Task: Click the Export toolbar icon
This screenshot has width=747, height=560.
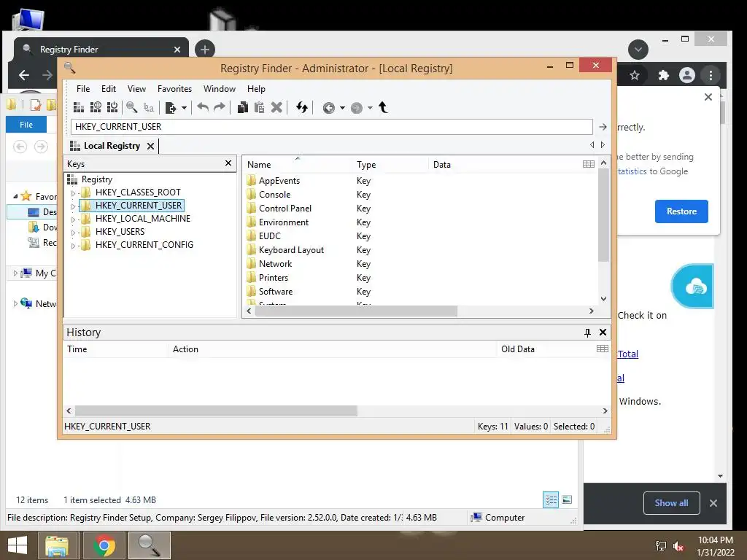Action: [171, 108]
